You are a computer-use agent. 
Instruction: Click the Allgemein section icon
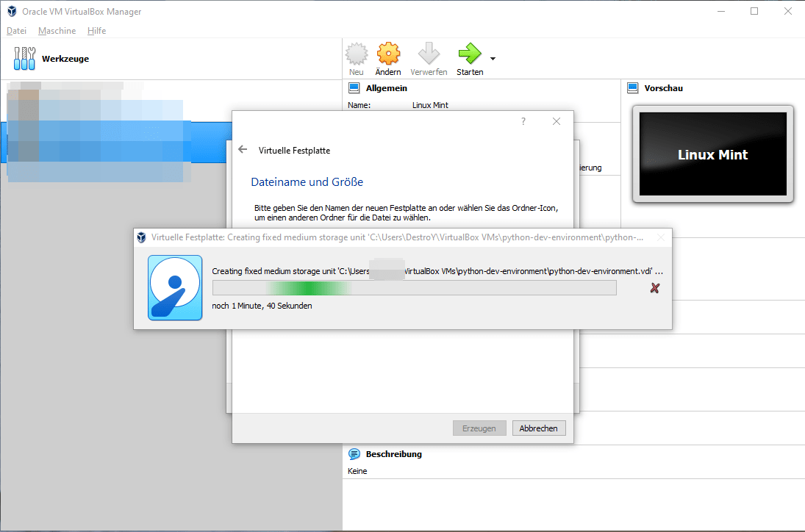(x=354, y=87)
